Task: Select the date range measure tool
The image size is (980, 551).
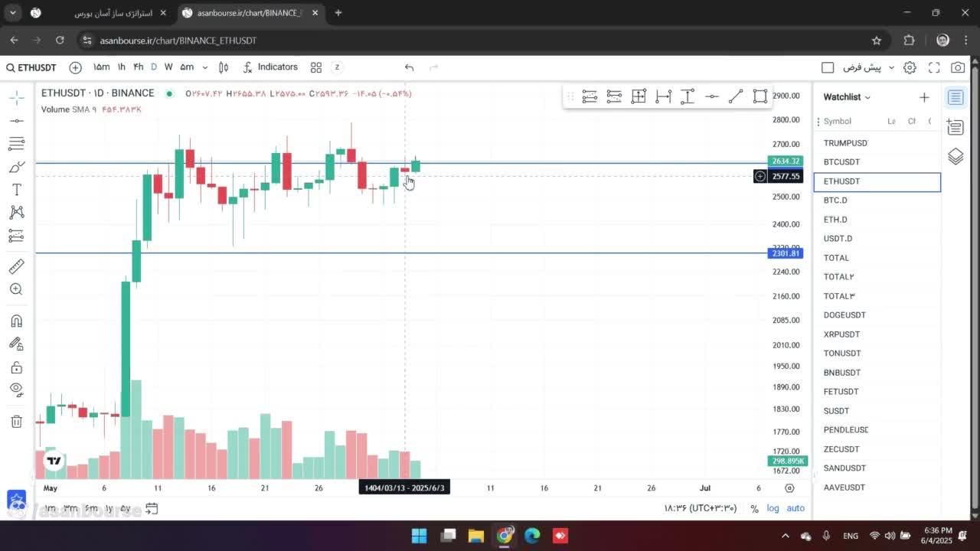Action: [663, 96]
